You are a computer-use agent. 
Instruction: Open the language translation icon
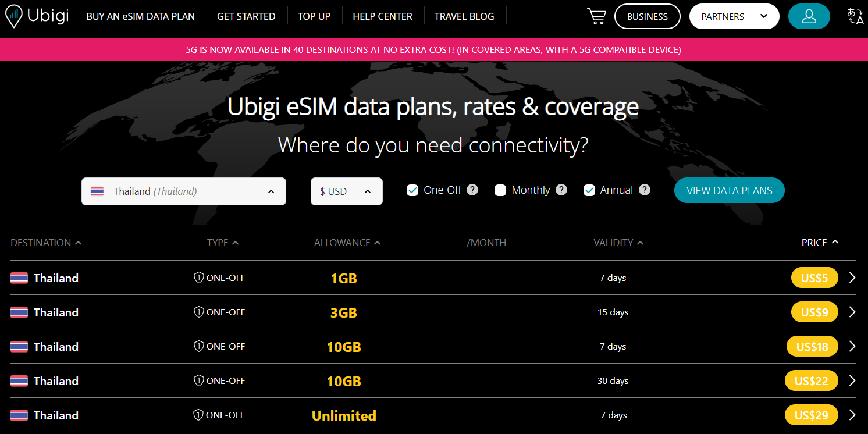pos(855,16)
